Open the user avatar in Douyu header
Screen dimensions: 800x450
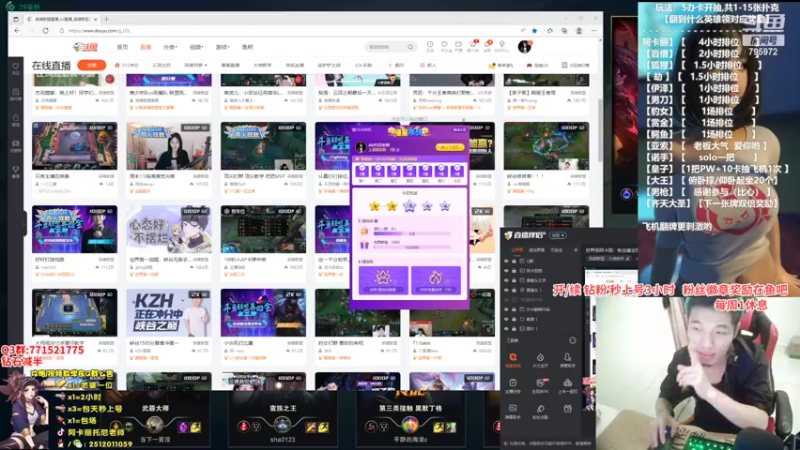coord(524,46)
